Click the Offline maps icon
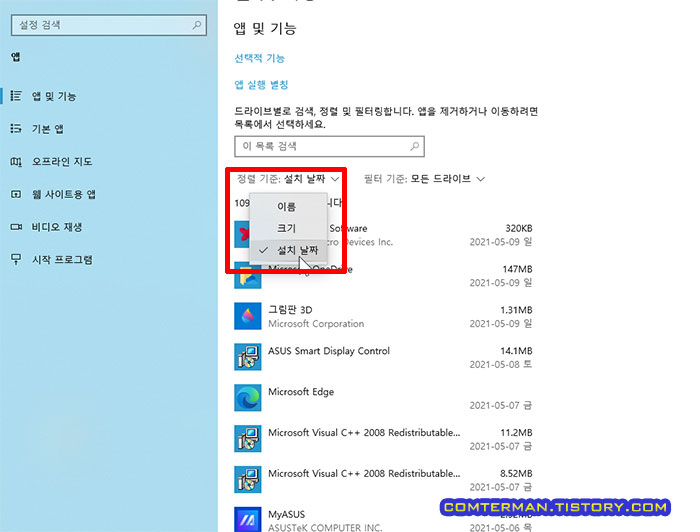This screenshot has width=700, height=532. point(16,162)
